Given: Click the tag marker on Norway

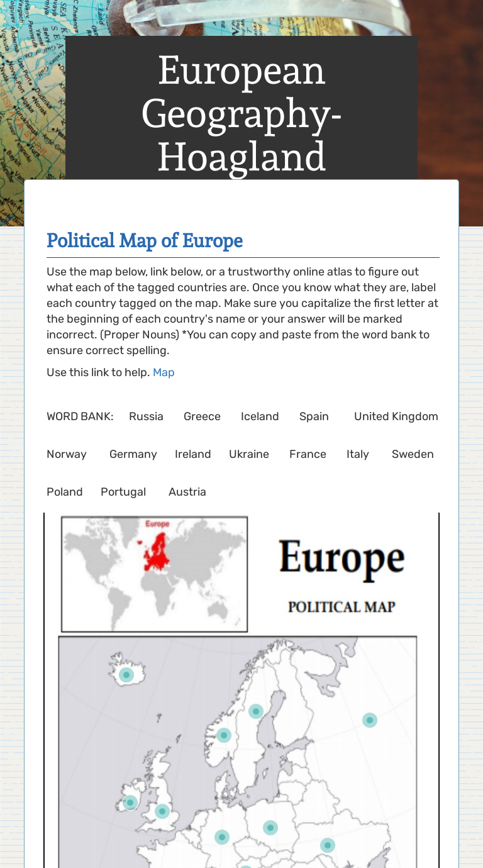Looking at the screenshot, I should pos(224,735).
